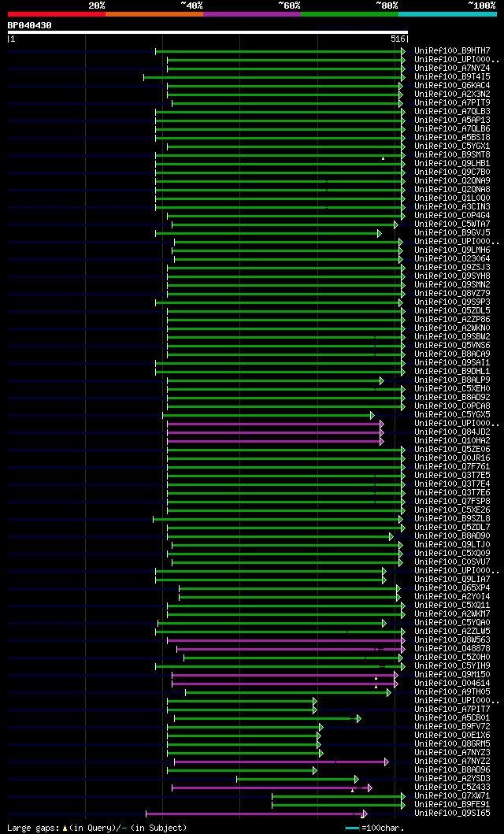Click the arrowhead ending the B9GVJ5 alignment
Image resolution: width=504 pixels, height=834 pixels.
pyautogui.click(x=379, y=233)
